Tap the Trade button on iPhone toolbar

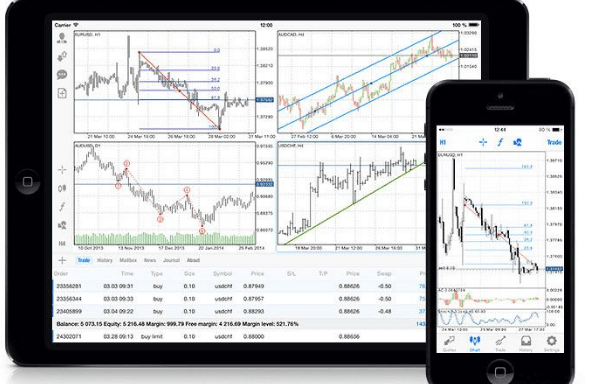pos(554,142)
